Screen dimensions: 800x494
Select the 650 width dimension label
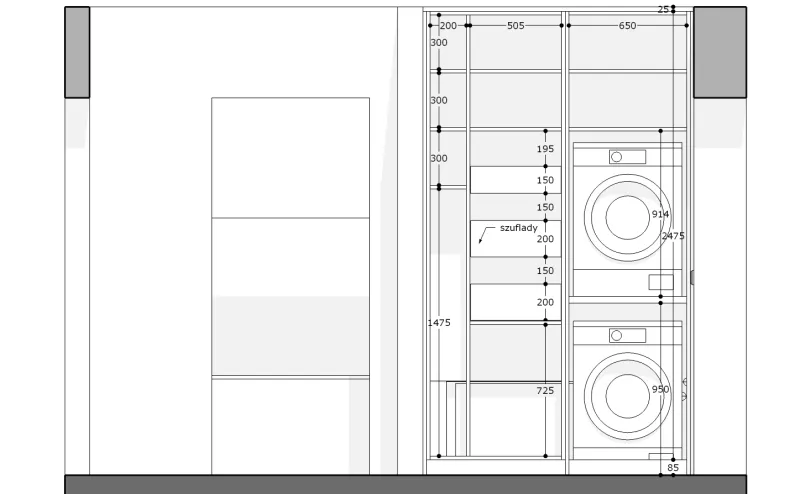(627, 26)
